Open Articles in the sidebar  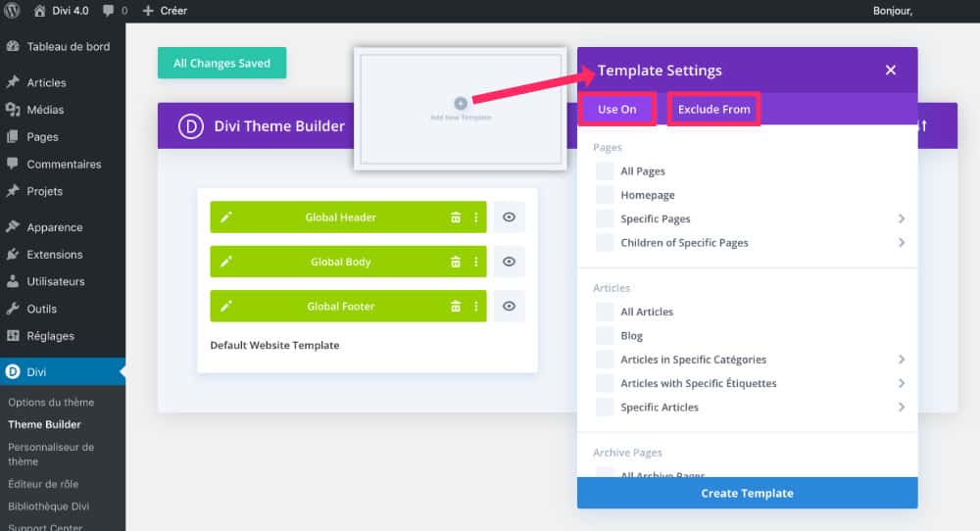pyautogui.click(x=63, y=82)
